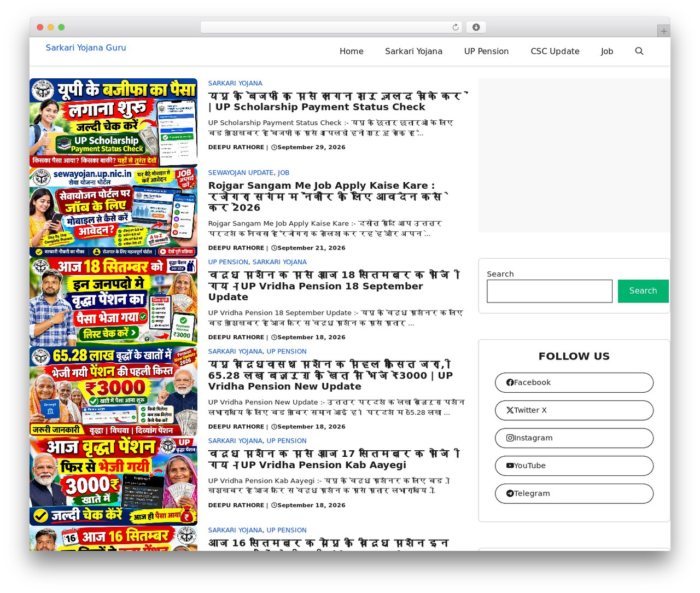
Task: Focus the sidebar Search text field
Action: point(550,291)
